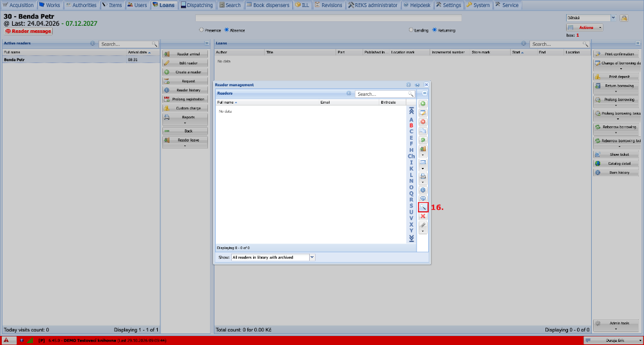Click the Loans panel Search field
The width and height of the screenshot is (644, 345).
coord(560,44)
